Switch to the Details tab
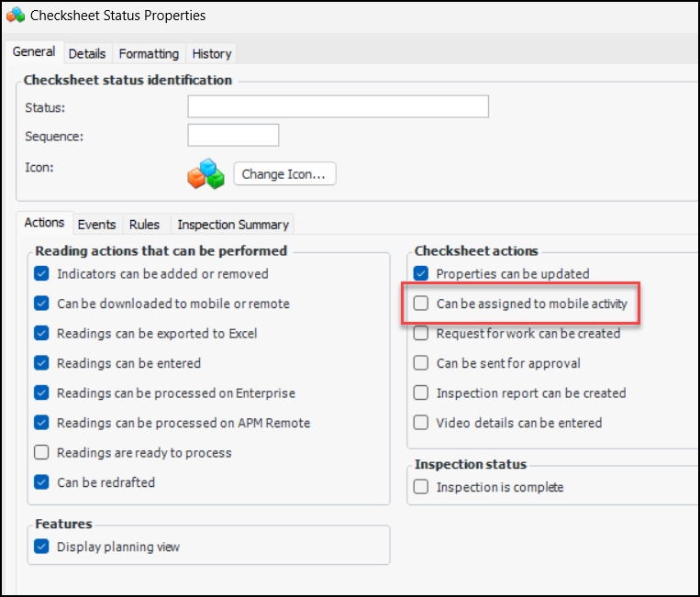The width and height of the screenshot is (700, 597). 87,54
